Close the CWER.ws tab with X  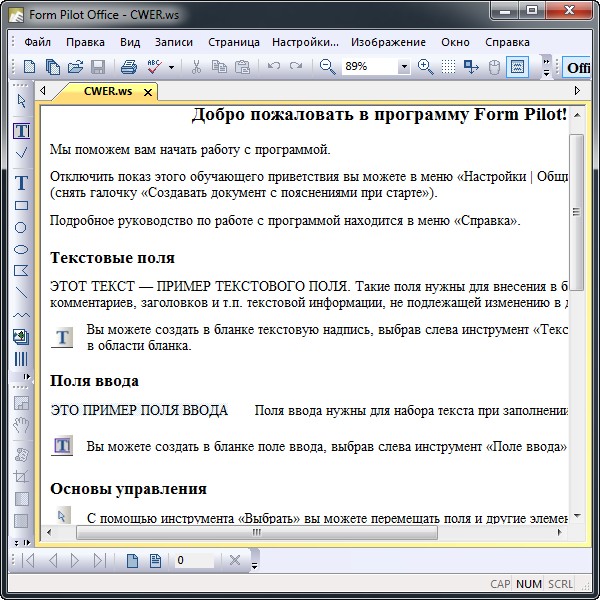click(148, 93)
